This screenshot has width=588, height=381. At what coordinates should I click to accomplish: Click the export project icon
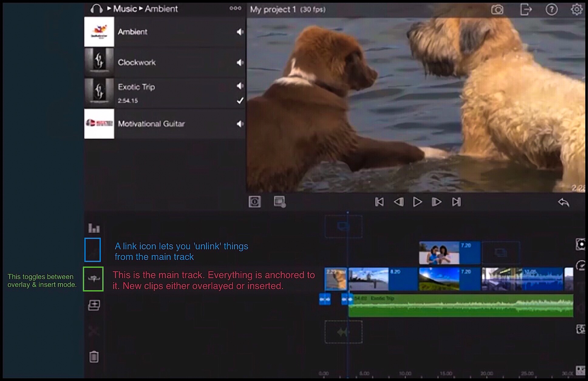coord(525,9)
